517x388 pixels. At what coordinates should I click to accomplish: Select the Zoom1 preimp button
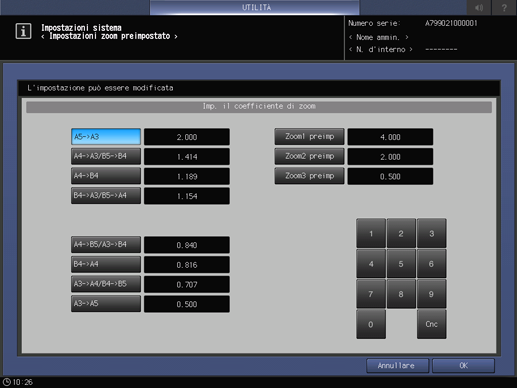[309, 137]
